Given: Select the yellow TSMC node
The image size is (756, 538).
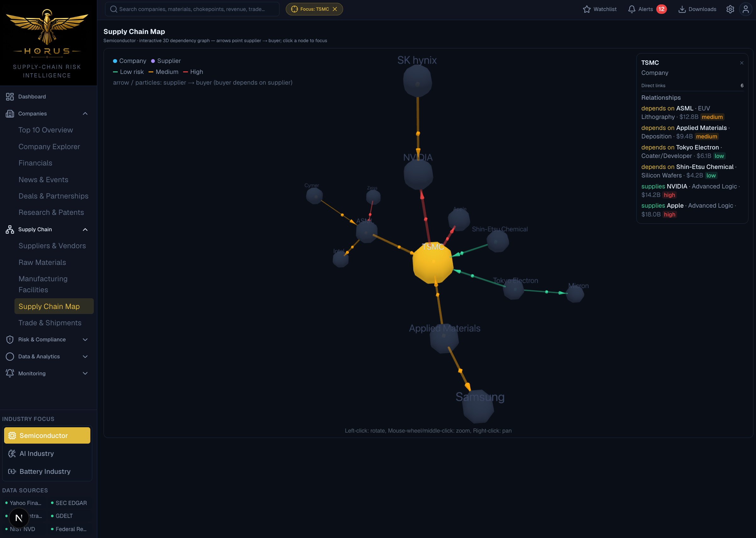Looking at the screenshot, I should (x=433, y=262).
